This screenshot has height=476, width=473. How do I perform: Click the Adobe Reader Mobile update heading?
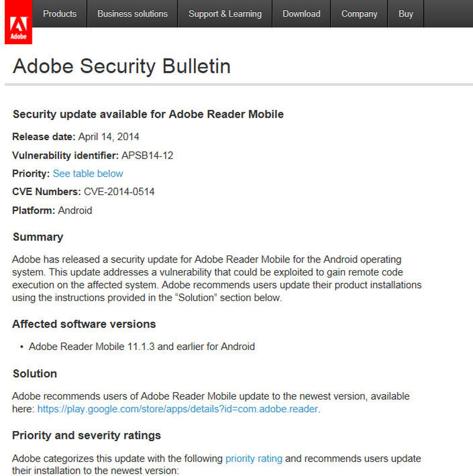(148, 114)
